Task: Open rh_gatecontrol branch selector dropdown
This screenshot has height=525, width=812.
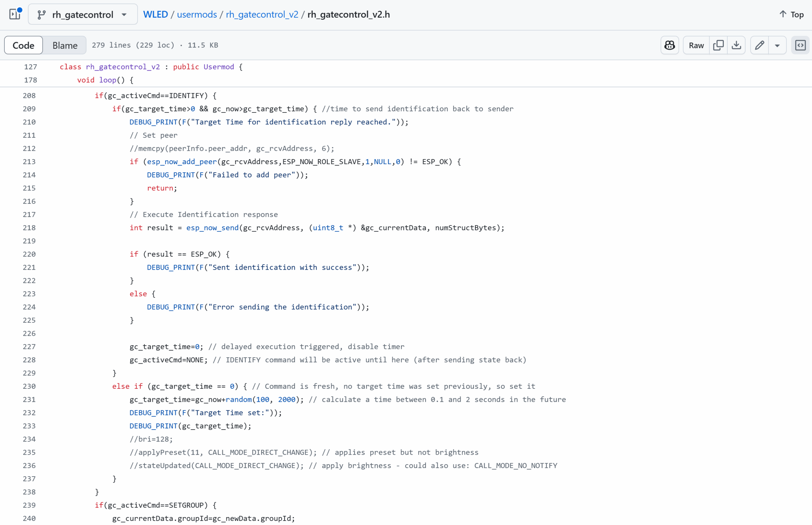Action: (x=83, y=15)
